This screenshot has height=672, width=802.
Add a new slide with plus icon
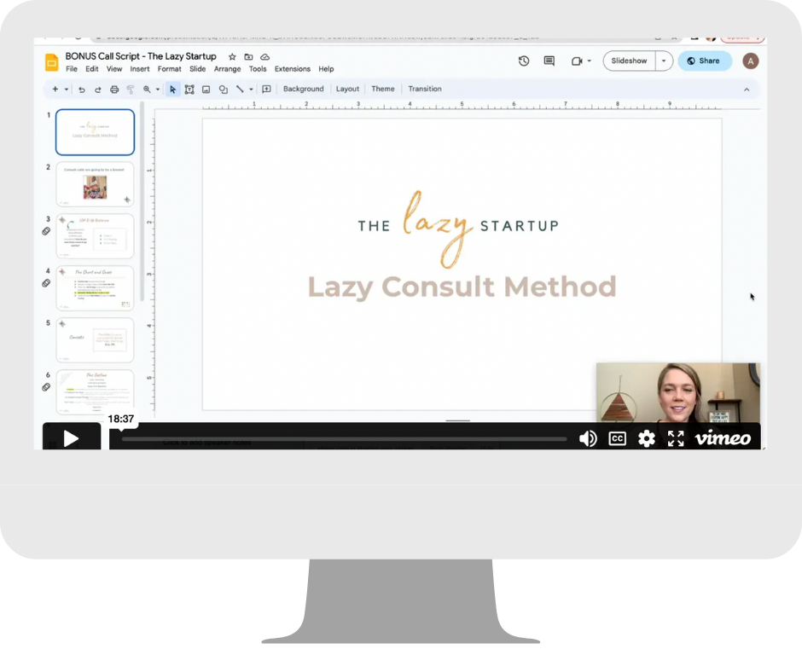55,89
